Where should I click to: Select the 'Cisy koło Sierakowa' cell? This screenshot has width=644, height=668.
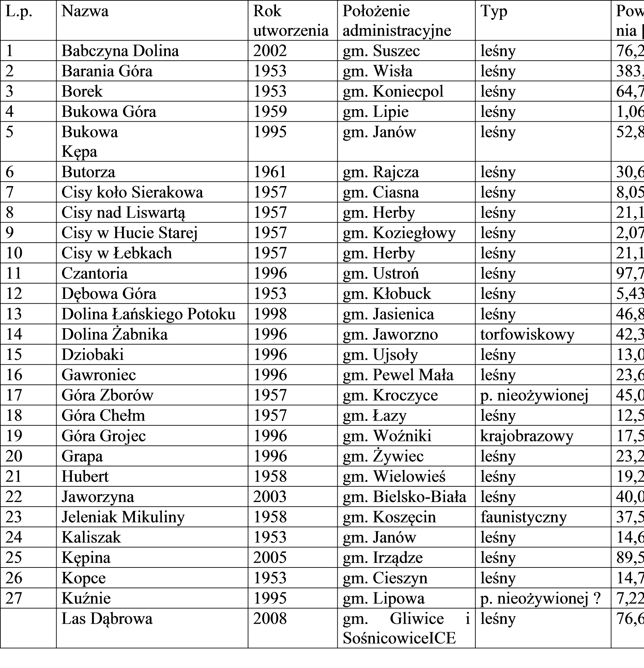pyautogui.click(x=133, y=193)
